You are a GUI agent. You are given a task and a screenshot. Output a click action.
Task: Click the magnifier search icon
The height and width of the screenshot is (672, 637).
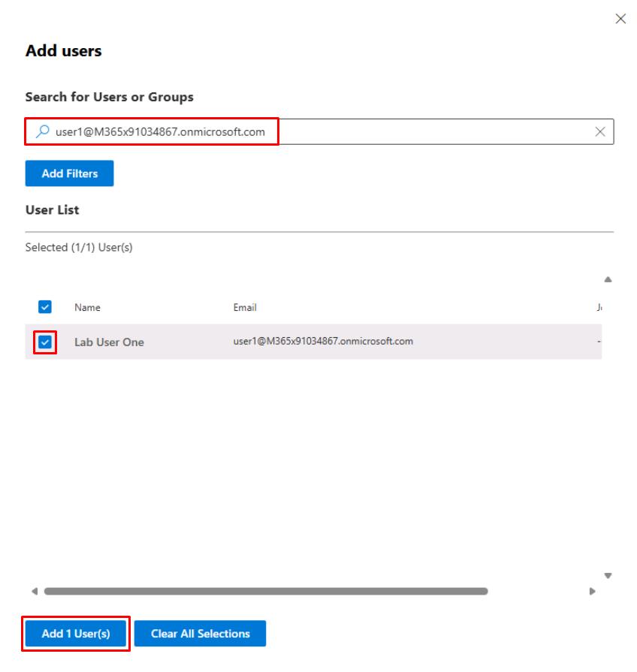pyautogui.click(x=42, y=131)
